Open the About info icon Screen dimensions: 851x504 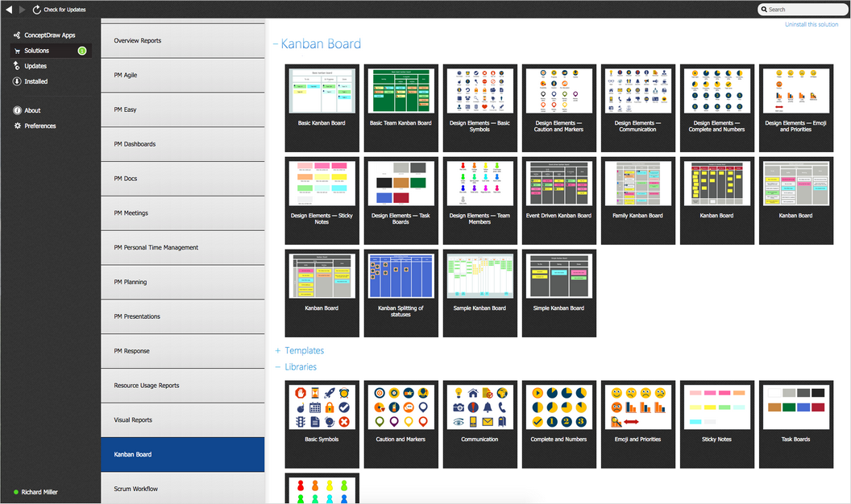(18, 110)
